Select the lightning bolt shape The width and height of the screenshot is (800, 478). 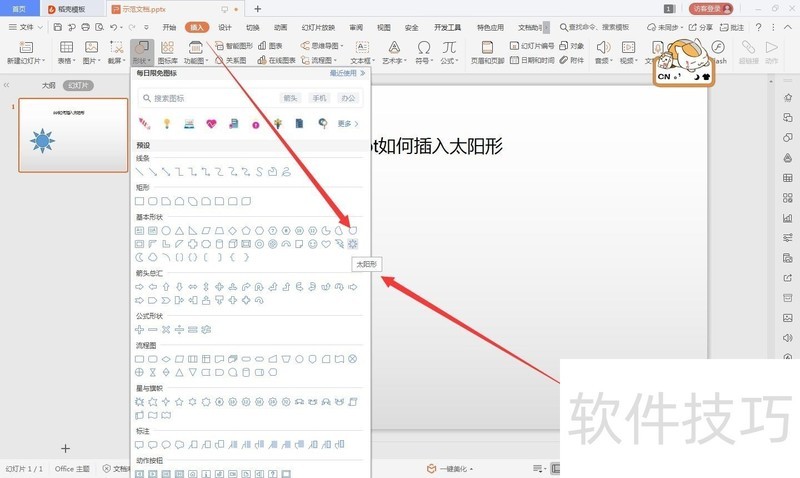click(339, 244)
